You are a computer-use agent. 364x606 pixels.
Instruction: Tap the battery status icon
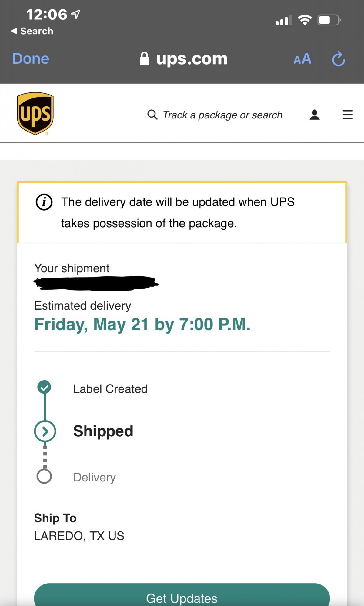coord(329,20)
